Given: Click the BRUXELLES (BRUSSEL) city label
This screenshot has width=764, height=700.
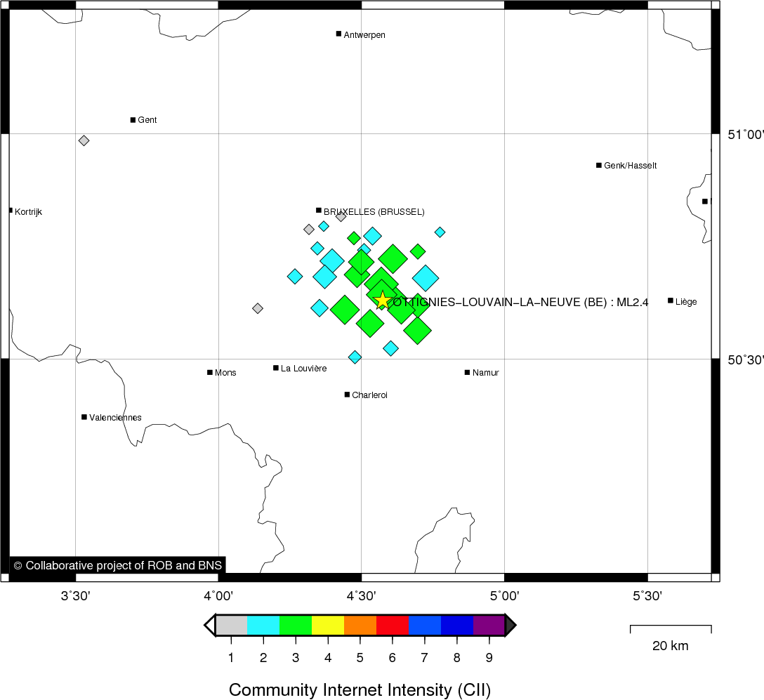Looking at the screenshot, I should coord(374,211).
